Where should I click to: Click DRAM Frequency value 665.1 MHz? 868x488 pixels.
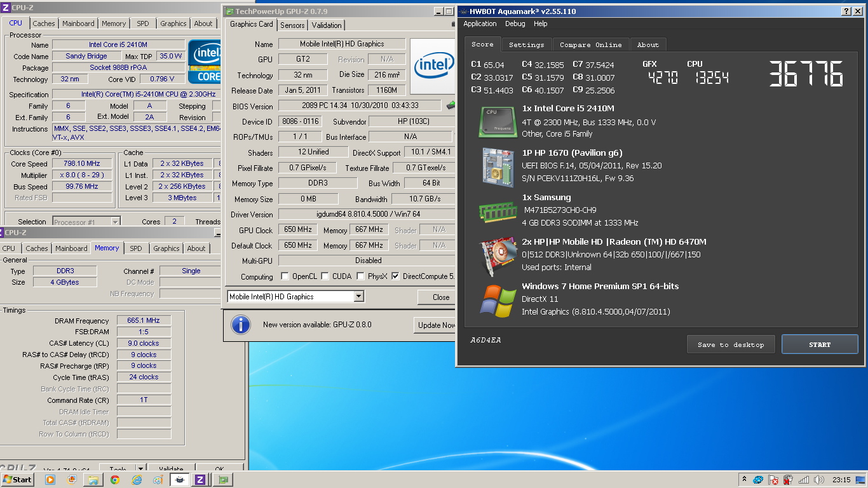tap(144, 321)
